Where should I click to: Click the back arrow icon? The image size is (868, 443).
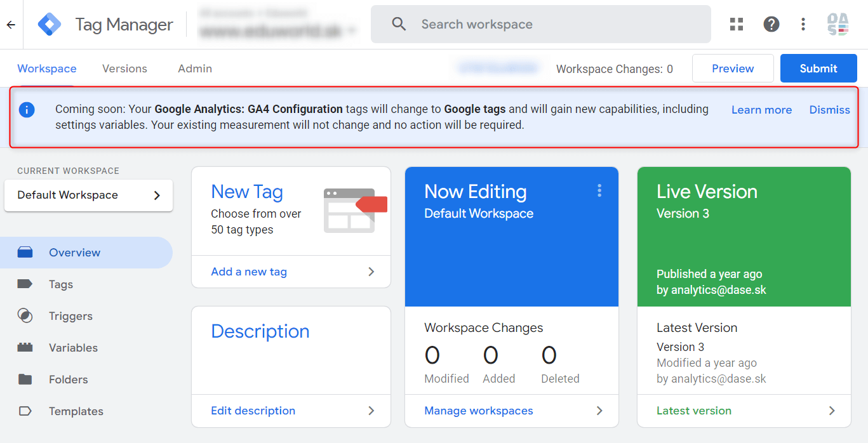point(11,25)
